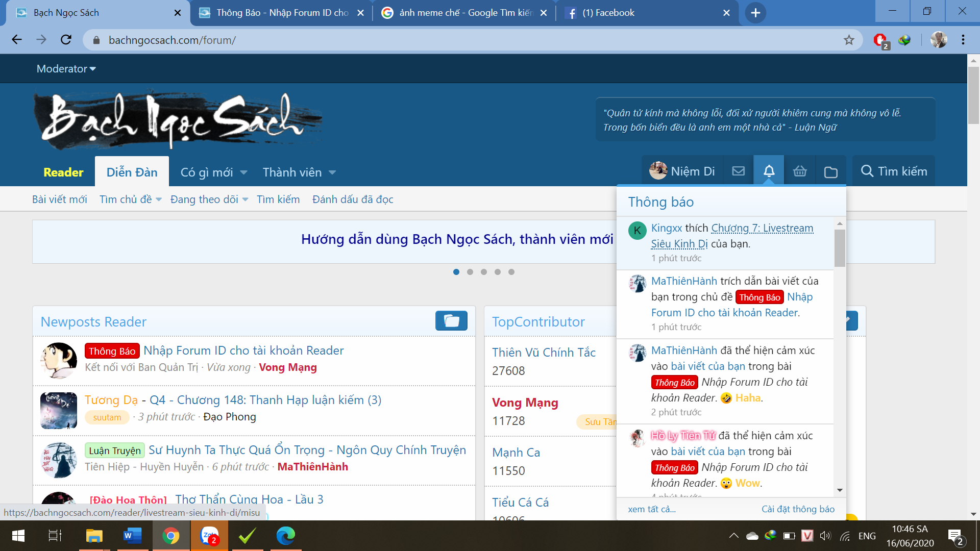
Task: Expand the Thành viên dropdown arrow
Action: 332,172
